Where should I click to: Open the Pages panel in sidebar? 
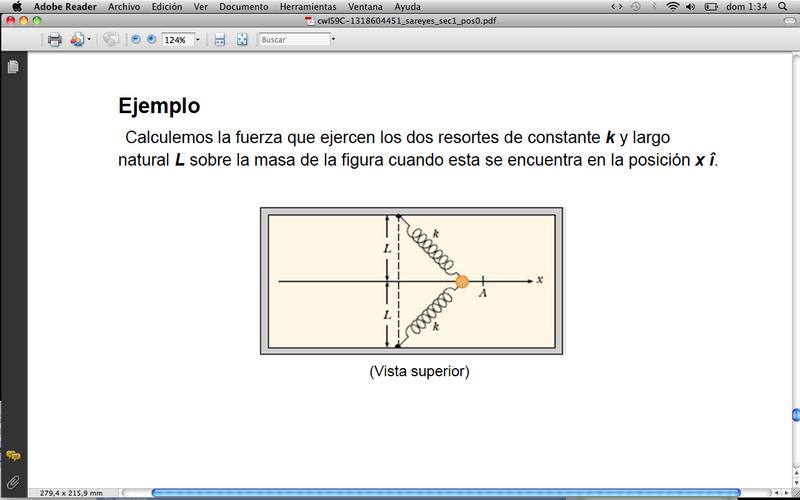(x=13, y=67)
